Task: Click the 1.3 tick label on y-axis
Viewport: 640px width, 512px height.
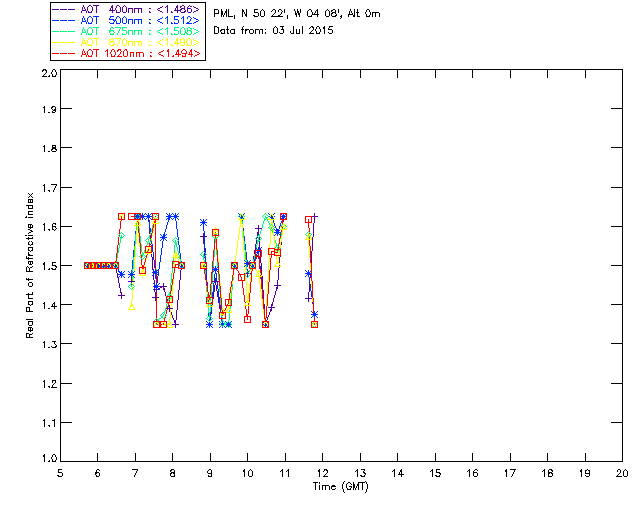Action: pyautogui.click(x=48, y=344)
